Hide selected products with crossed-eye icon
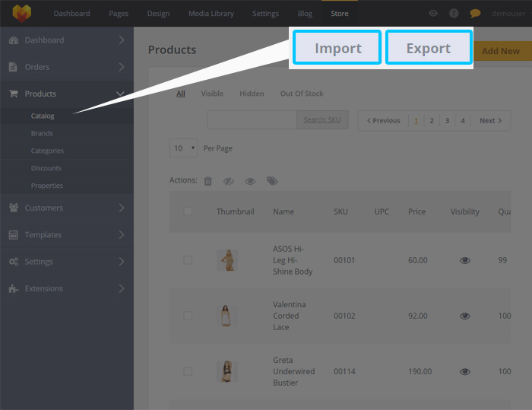The height and width of the screenshot is (410, 532). point(229,181)
